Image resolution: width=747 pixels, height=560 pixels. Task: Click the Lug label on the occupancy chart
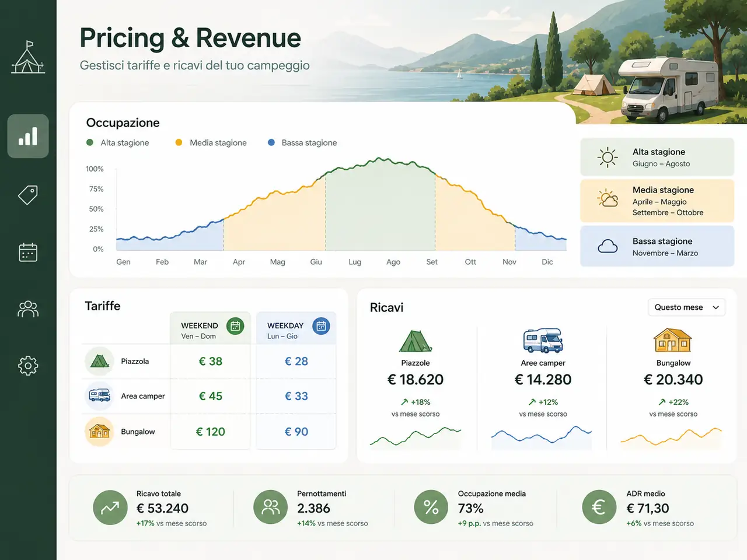click(x=355, y=262)
